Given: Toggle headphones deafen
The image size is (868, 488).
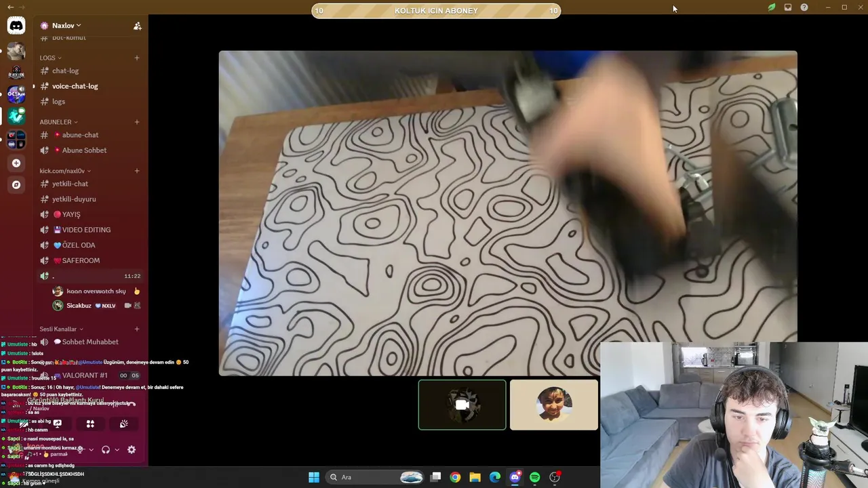Looking at the screenshot, I should (106, 449).
